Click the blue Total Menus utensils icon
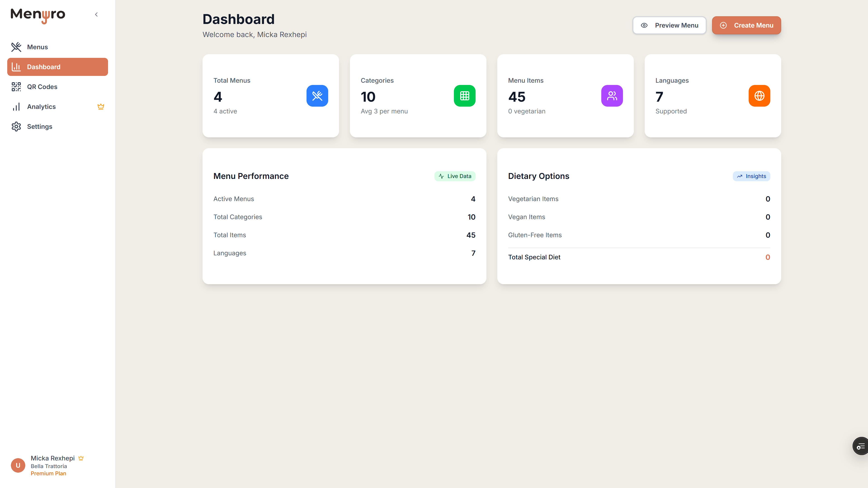This screenshot has width=868, height=488. [317, 96]
